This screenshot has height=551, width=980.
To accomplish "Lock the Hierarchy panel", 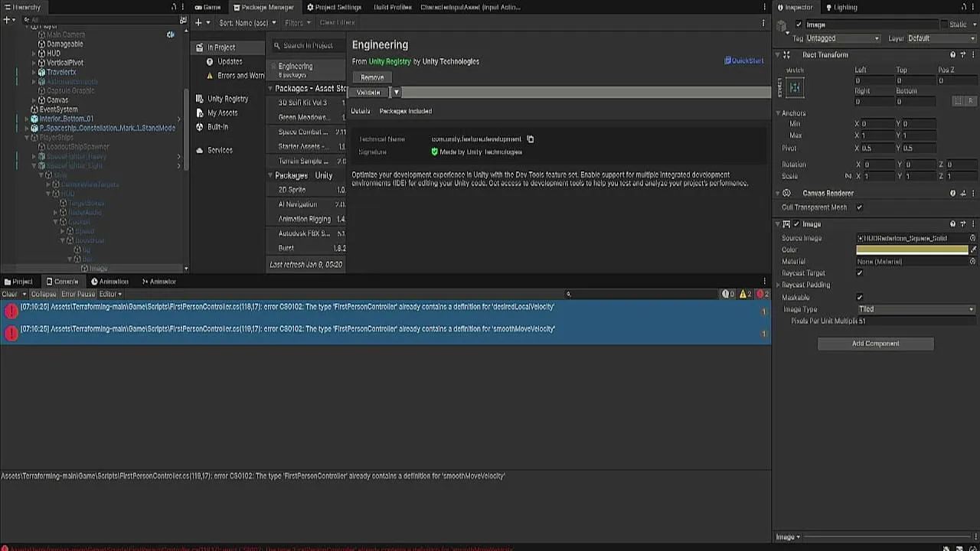I will [174, 7].
